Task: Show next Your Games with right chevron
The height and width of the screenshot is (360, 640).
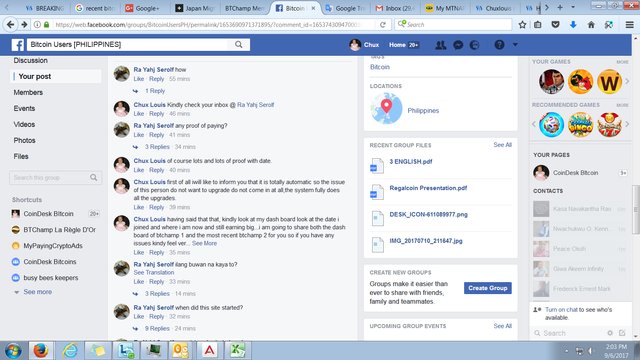Action: [x=627, y=81]
